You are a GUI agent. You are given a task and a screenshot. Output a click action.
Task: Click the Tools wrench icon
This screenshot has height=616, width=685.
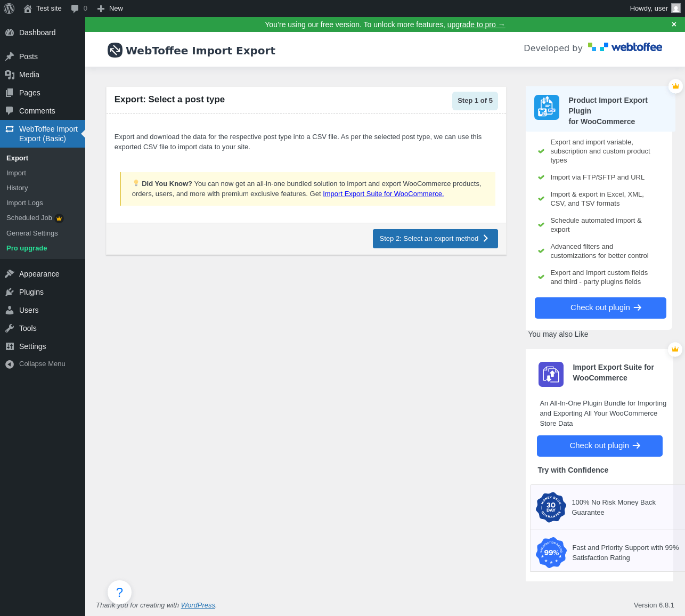coord(10,328)
